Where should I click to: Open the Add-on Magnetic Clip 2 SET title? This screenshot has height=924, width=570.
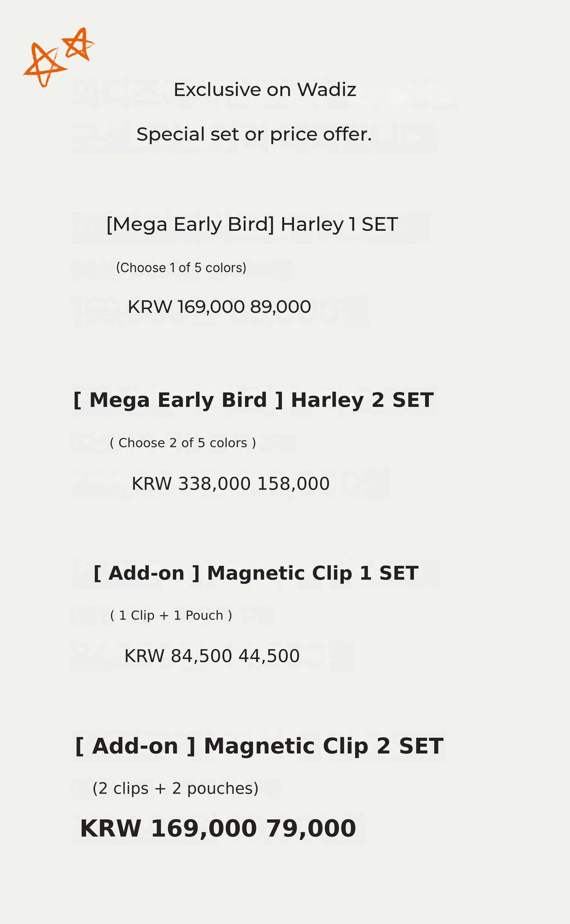click(x=259, y=746)
